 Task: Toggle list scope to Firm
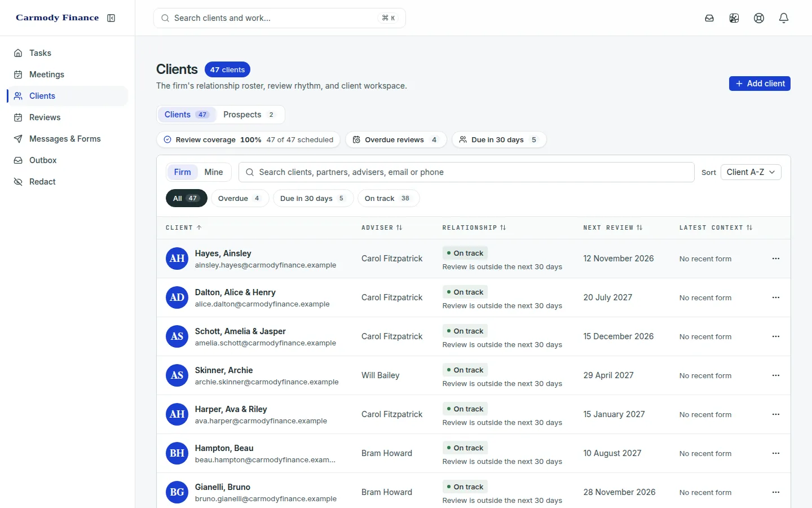182,172
